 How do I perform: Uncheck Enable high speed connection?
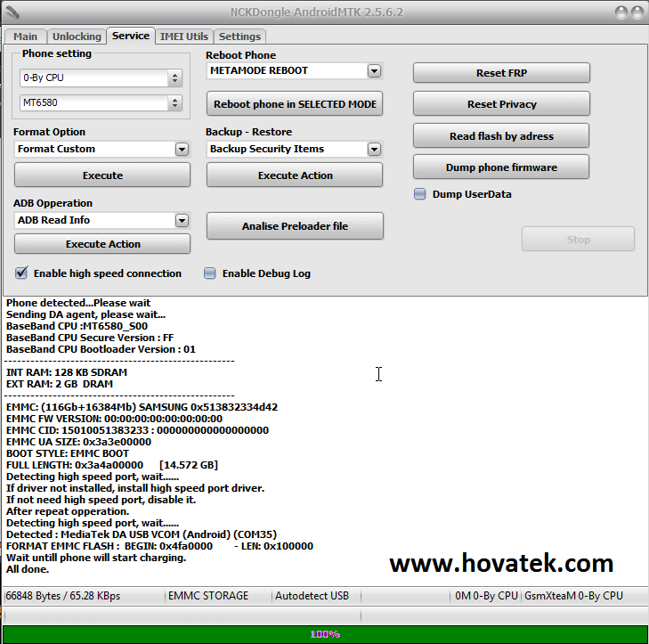point(21,273)
